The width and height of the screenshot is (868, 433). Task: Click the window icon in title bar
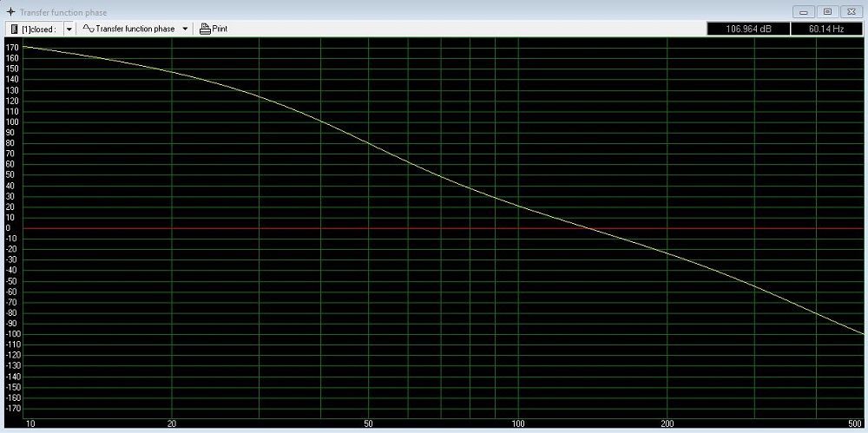point(10,11)
